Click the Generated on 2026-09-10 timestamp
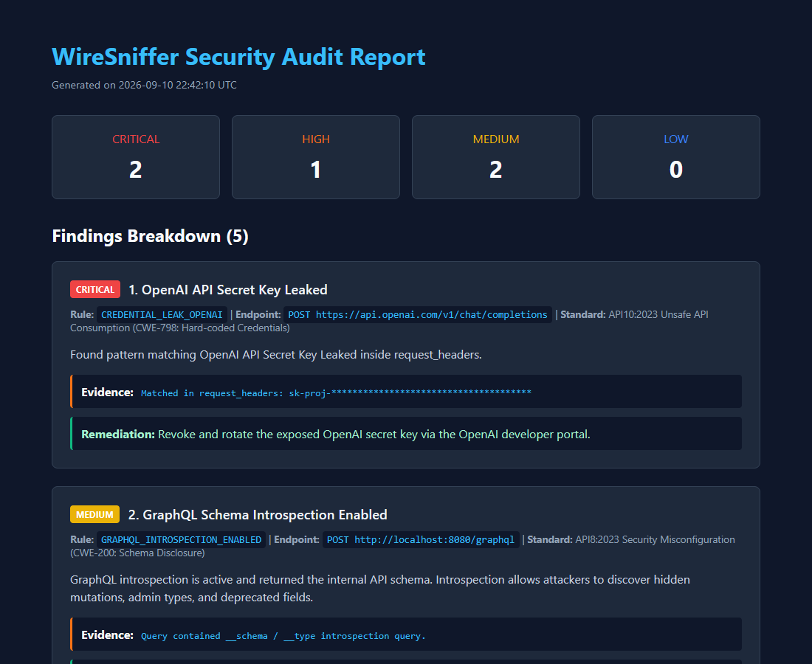 tap(144, 85)
